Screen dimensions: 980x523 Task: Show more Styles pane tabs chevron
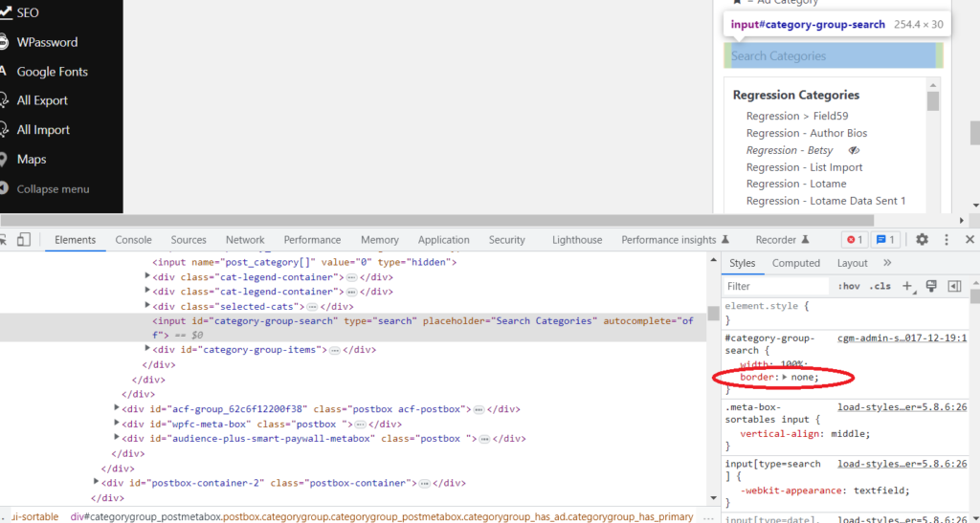coord(887,263)
